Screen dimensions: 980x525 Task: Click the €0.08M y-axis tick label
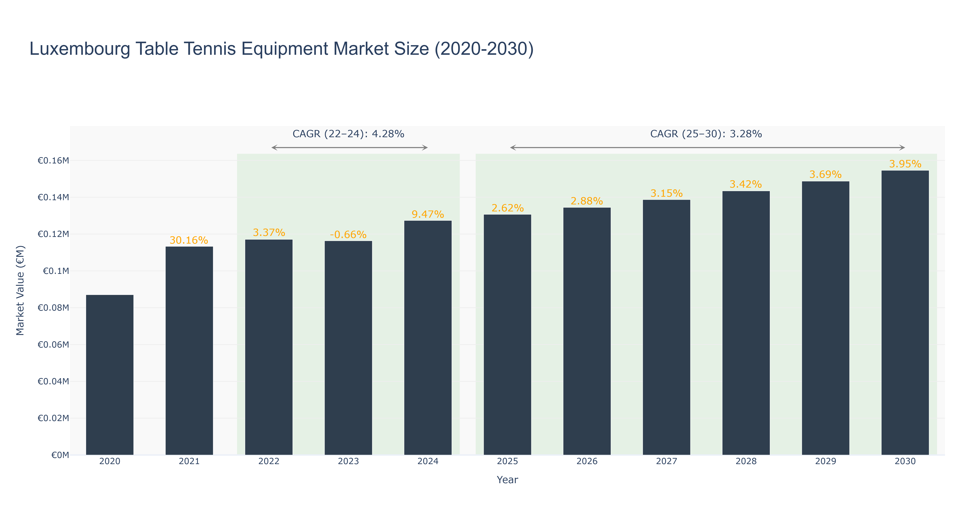click(53, 308)
